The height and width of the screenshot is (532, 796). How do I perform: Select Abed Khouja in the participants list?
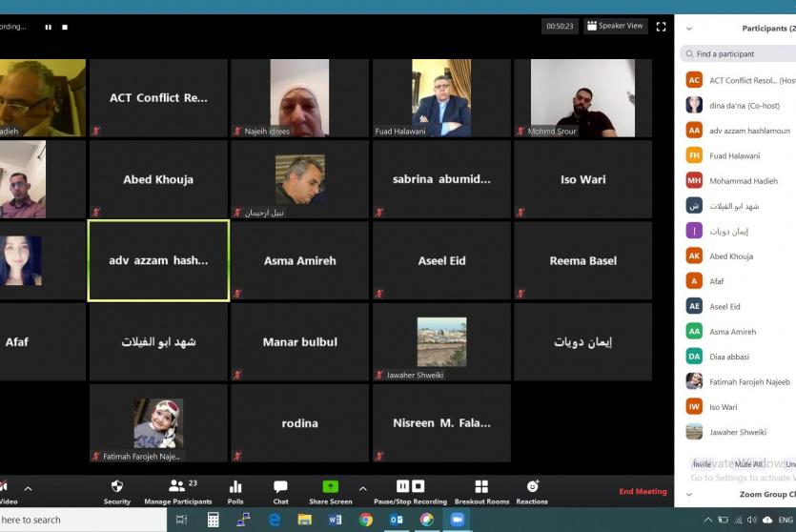click(x=731, y=256)
